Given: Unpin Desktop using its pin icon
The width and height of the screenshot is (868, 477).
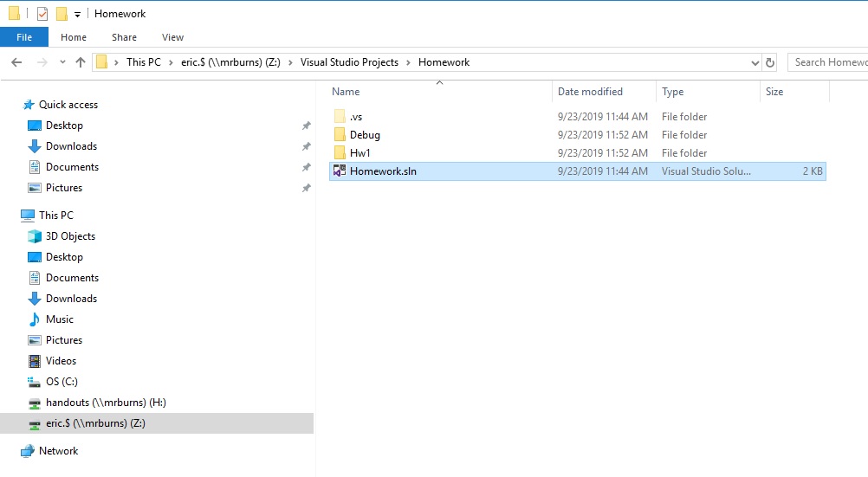Looking at the screenshot, I should [x=306, y=126].
